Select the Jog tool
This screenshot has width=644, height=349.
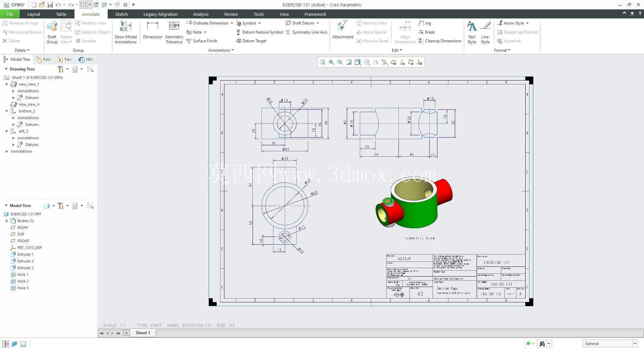[x=425, y=23]
